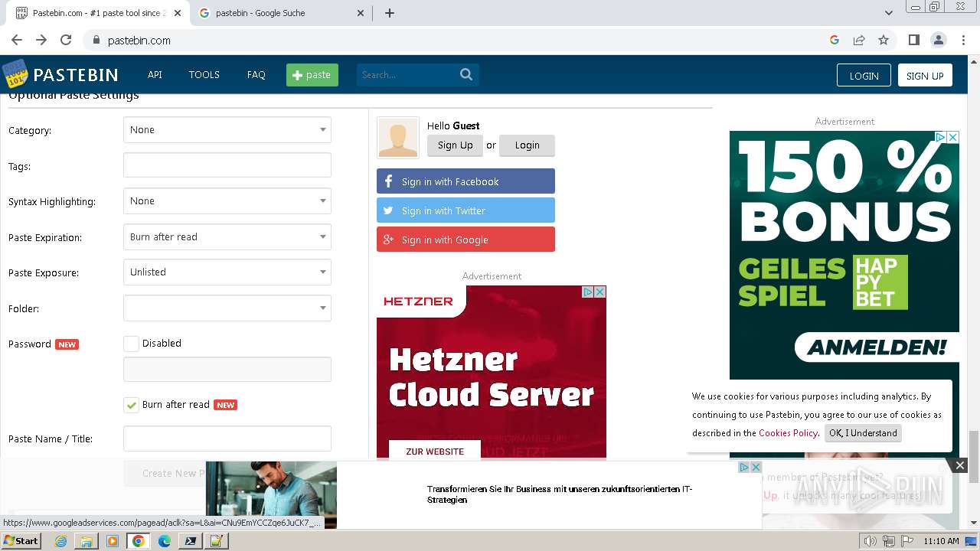Dismiss the signup popup with X button
Viewport: 980px width, 551px height.
(x=959, y=465)
